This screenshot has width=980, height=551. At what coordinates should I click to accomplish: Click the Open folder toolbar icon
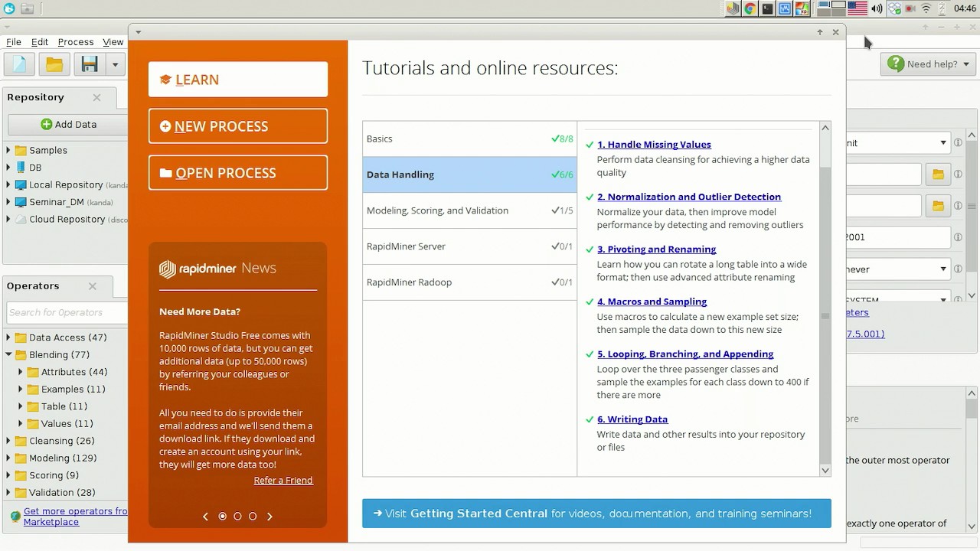(54, 64)
